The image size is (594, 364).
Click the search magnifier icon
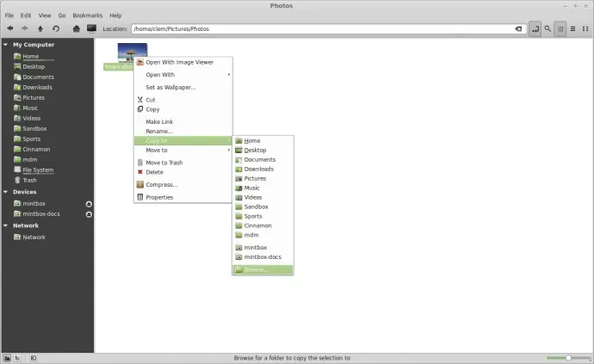click(548, 28)
